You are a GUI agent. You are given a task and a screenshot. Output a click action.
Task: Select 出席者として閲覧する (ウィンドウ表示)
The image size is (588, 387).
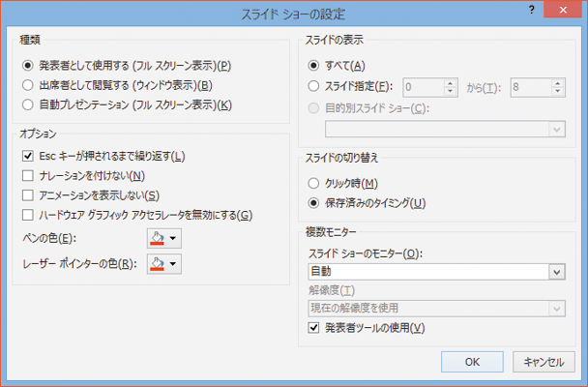(28, 85)
